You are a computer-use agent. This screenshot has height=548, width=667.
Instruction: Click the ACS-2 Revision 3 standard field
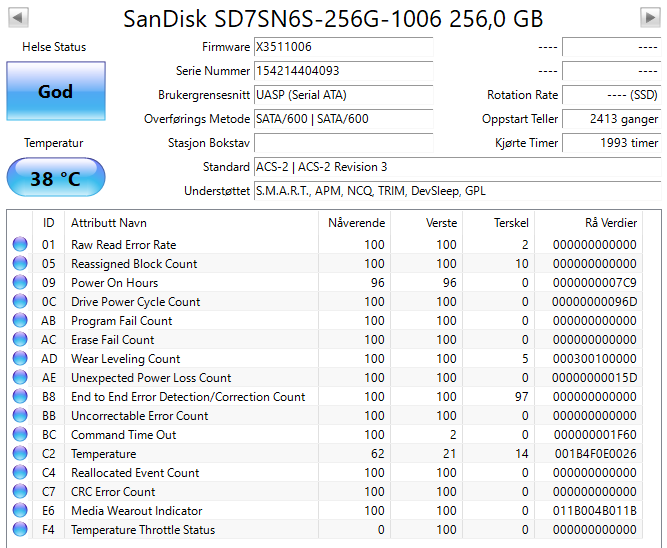click(x=457, y=167)
